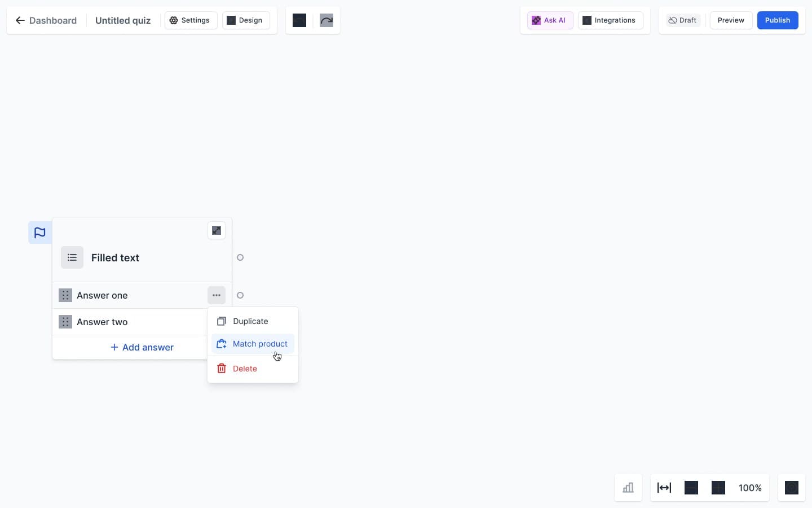Select the Filled text question title
Screen dimensions: 812x508
tap(115, 258)
